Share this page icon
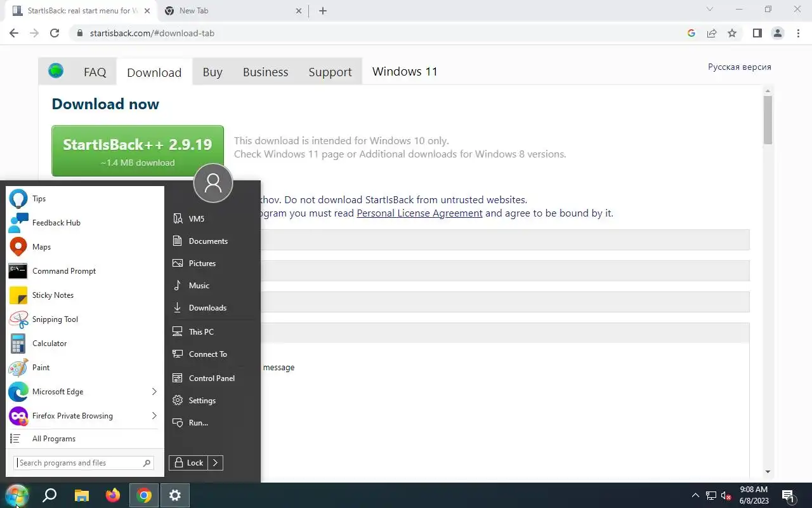 (x=712, y=33)
